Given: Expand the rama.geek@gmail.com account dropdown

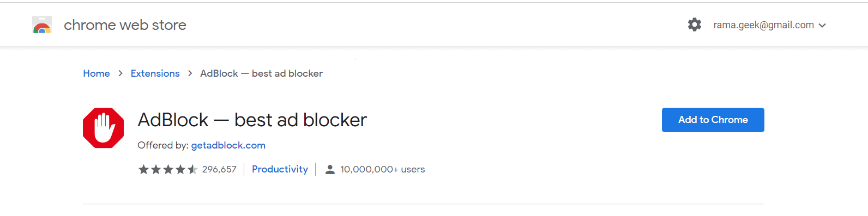Looking at the screenshot, I should 770,25.
